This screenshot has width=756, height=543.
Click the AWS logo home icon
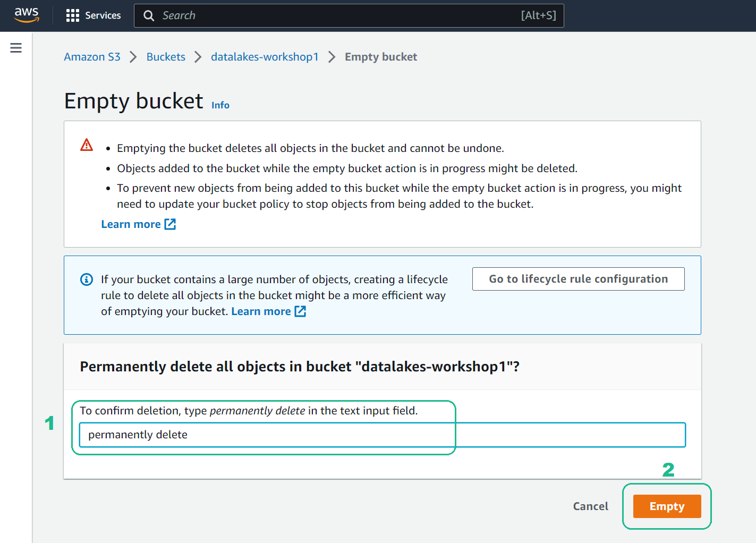[27, 15]
